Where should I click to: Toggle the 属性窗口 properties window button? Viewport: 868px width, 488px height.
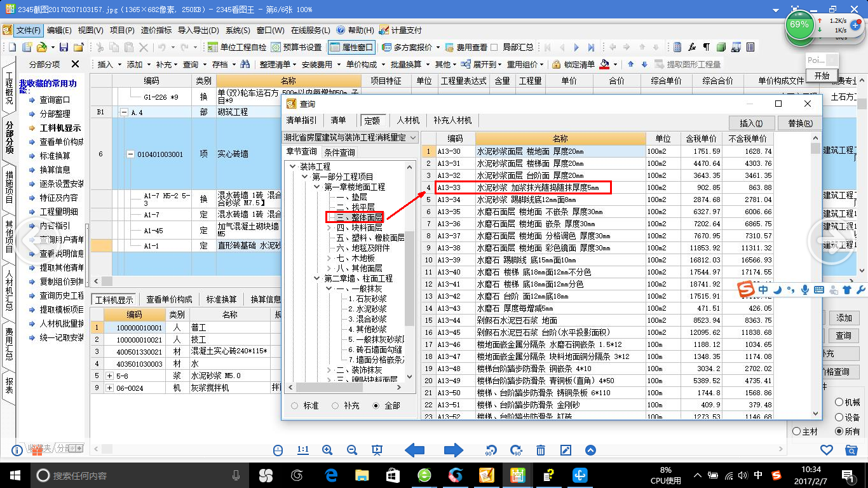(x=351, y=48)
